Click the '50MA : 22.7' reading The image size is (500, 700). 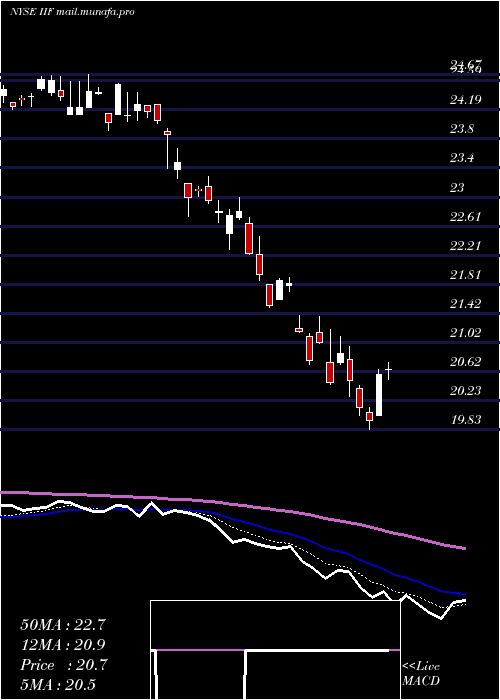click(63, 625)
